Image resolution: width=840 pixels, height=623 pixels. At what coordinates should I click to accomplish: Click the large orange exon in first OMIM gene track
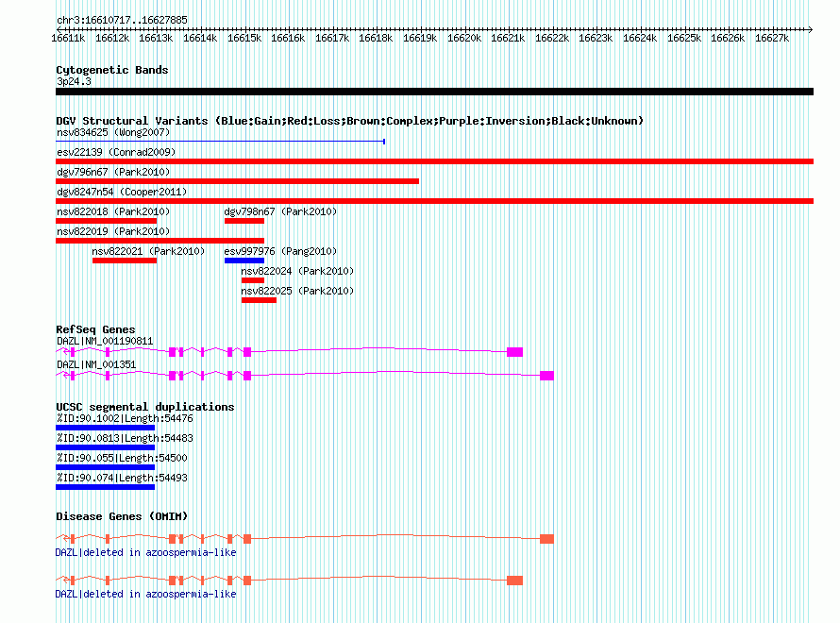tap(547, 539)
